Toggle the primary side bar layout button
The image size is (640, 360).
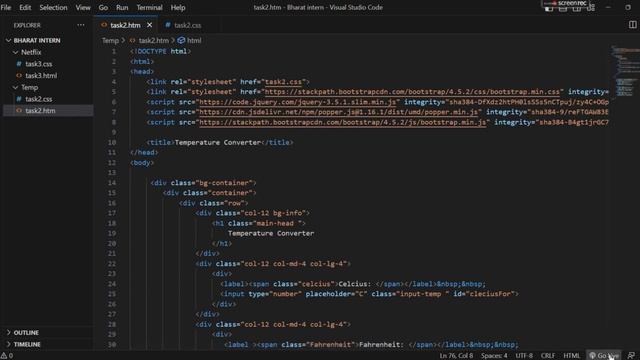point(549,8)
